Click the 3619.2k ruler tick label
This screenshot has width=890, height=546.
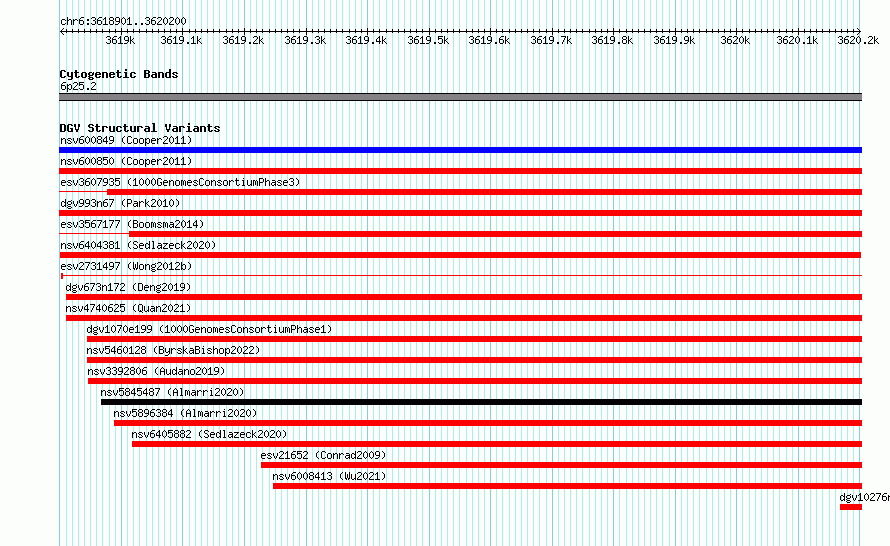[244, 40]
